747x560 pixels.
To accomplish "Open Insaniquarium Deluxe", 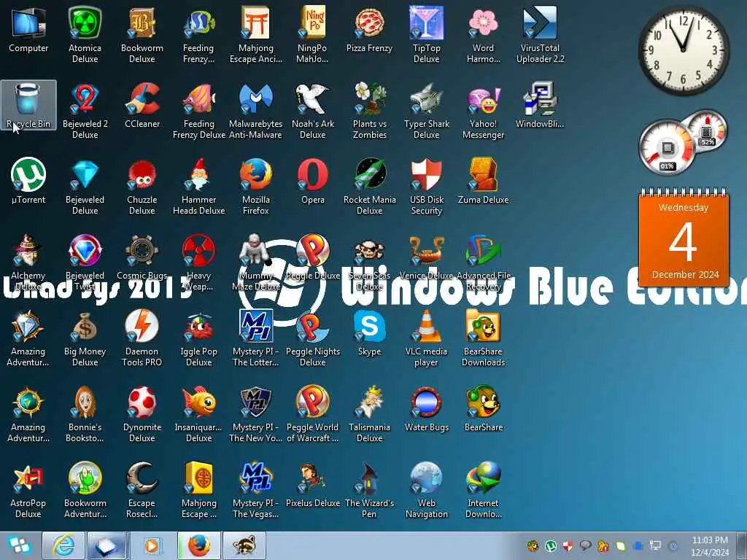I will click(198, 414).
